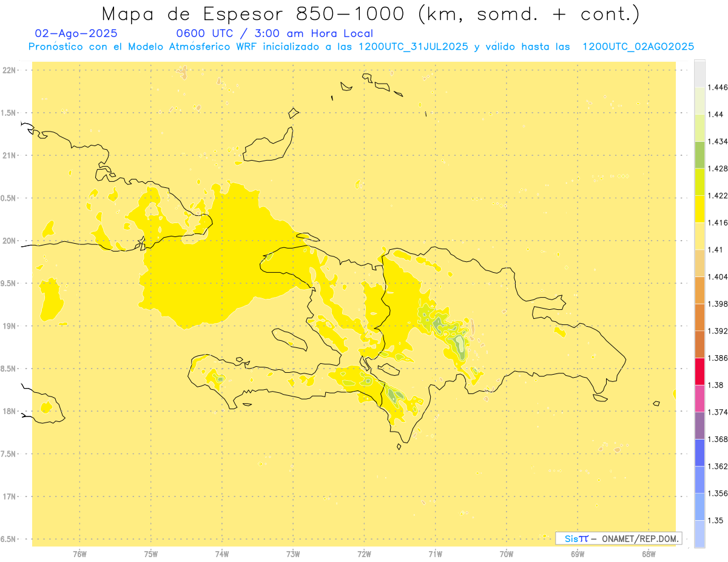Viewport: 728px width, 562px height.
Task: Click legend value '1.422'
Action: tap(717, 195)
